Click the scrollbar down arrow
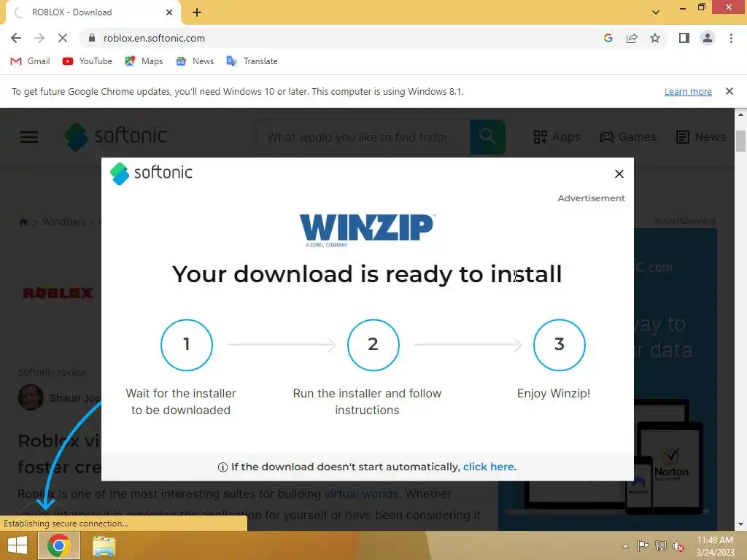 (741, 525)
